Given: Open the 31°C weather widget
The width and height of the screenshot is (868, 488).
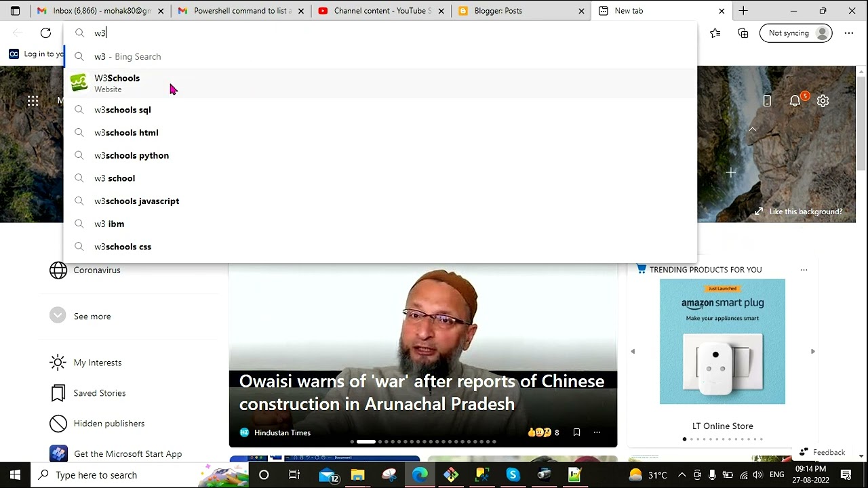Looking at the screenshot, I should click(647, 475).
